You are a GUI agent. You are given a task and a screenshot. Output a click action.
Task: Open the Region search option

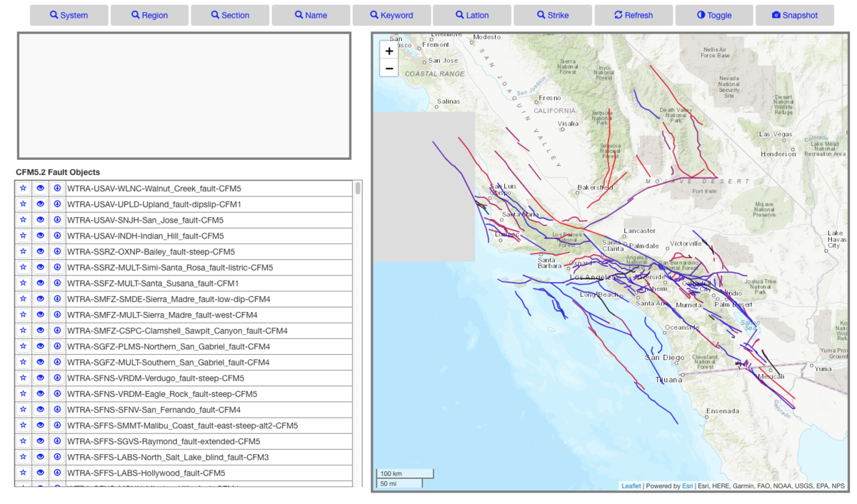[149, 15]
